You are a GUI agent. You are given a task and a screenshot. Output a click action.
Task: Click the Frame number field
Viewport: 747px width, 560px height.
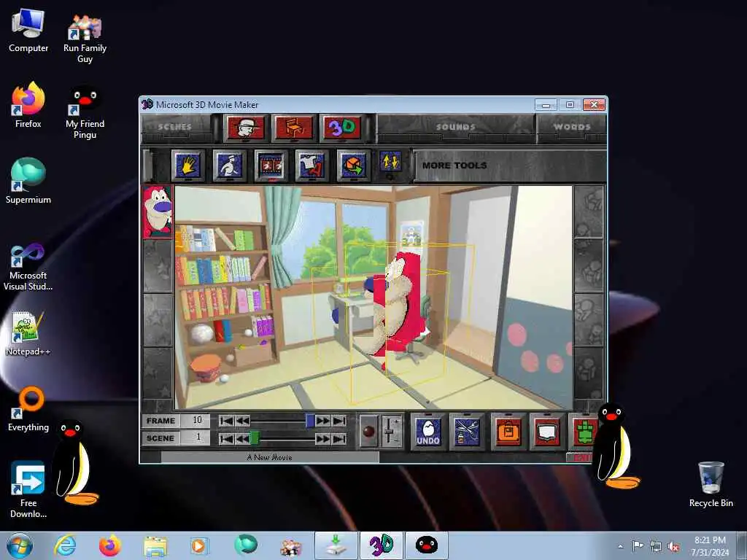196,421
